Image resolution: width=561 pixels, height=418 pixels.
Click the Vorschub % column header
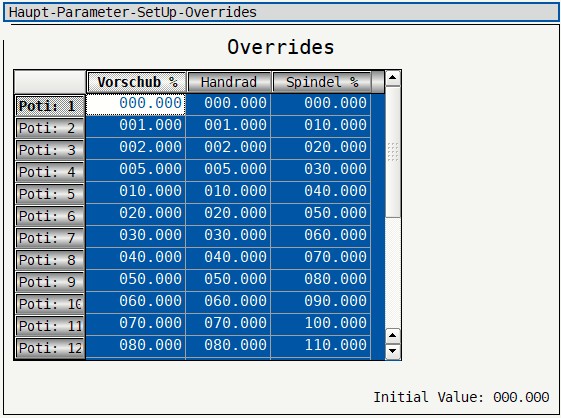(136, 82)
